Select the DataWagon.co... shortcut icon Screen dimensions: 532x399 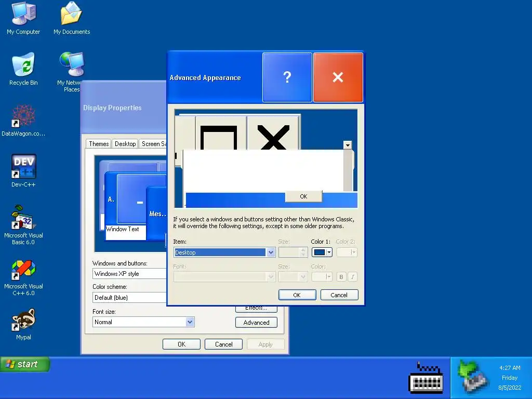coord(23,121)
